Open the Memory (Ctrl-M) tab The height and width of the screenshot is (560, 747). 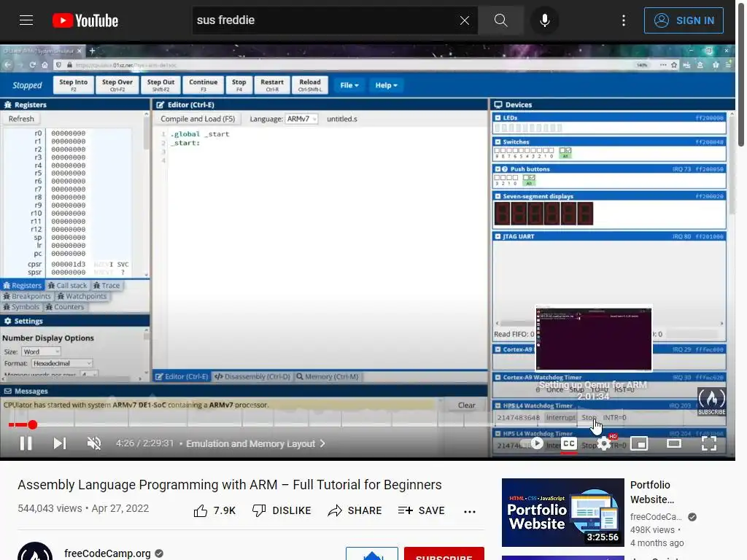[328, 376]
